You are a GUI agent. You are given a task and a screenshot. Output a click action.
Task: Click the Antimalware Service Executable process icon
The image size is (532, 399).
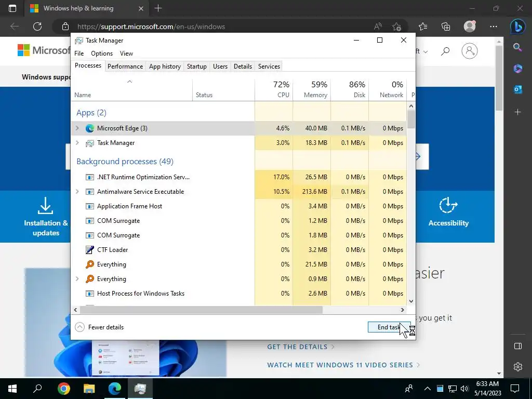[x=89, y=192]
